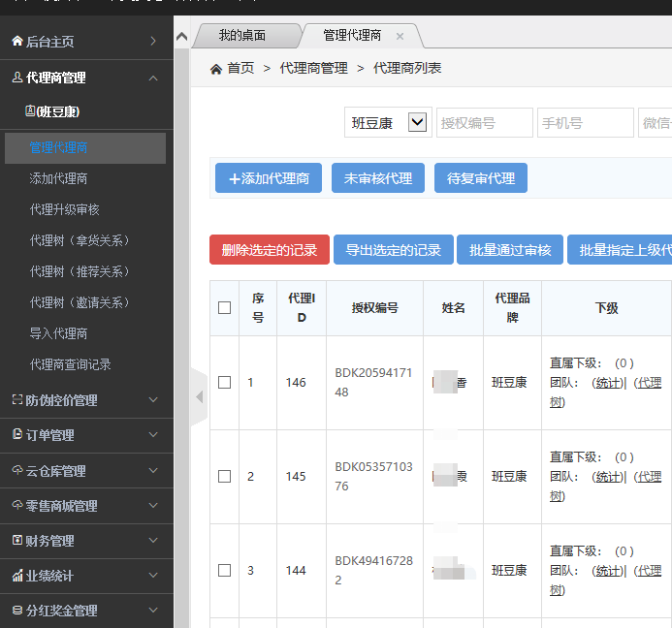Click the chart icon beside 业绩统计
This screenshot has height=628, width=672.
point(17,576)
